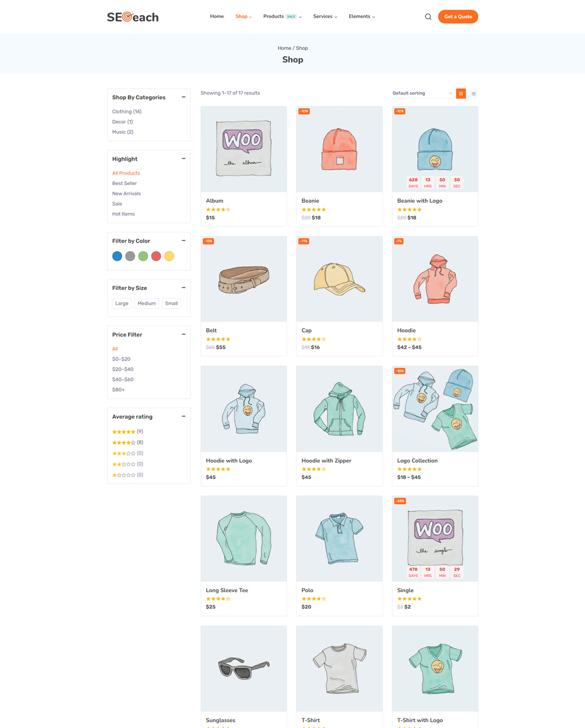Screen dimensions: 585x728
Task: Toggle the Small size filter
Action: 172,303
